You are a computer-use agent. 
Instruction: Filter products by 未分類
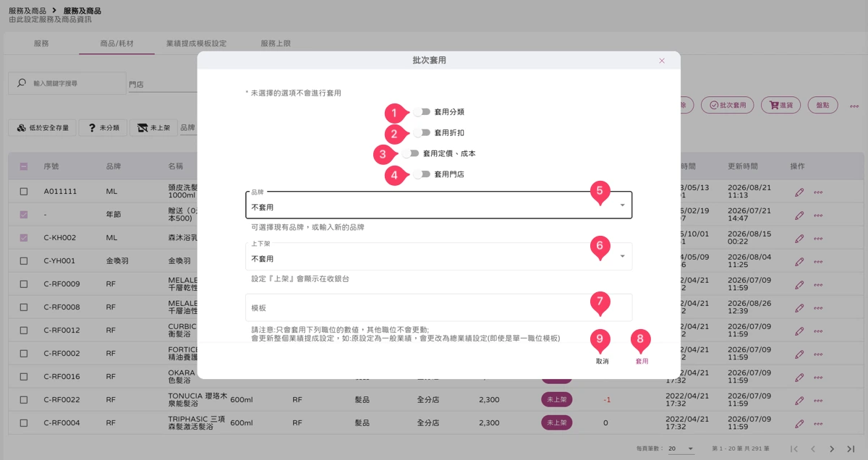(x=103, y=128)
